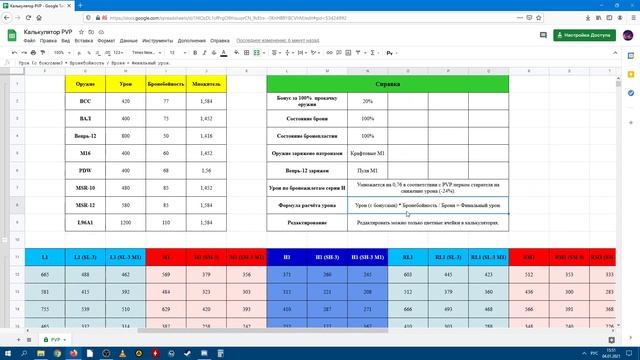
Task: Open the Вставка menu
Action: pyautogui.click(x=84, y=41)
